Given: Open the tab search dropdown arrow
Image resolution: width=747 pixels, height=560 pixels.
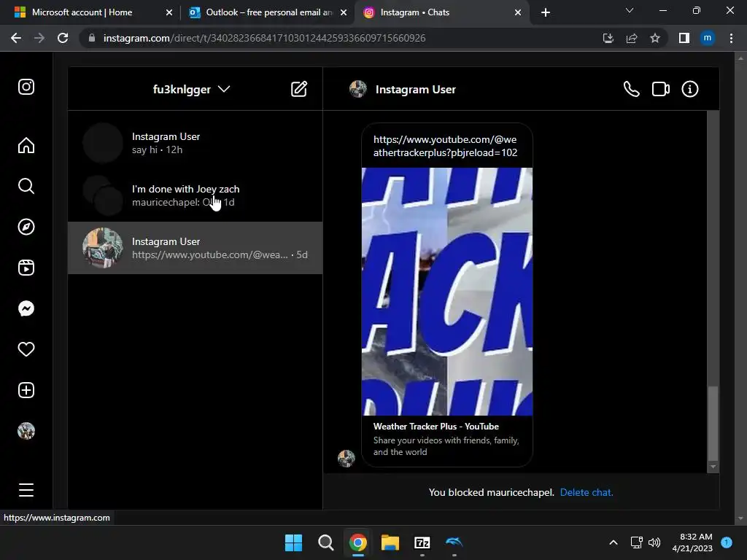Looking at the screenshot, I should [x=630, y=10].
